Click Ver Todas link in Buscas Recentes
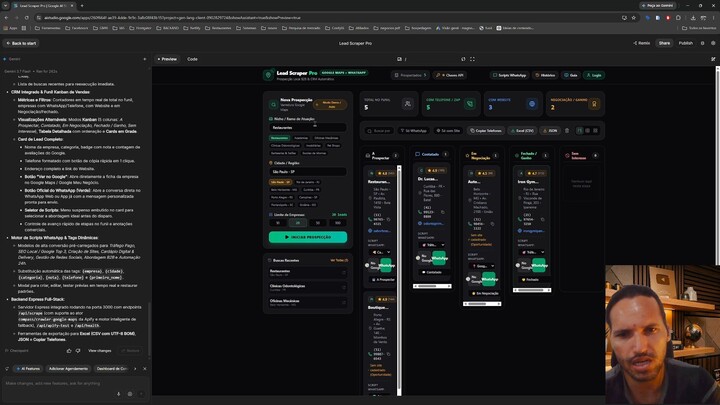The width and height of the screenshot is (720, 405). tap(339, 260)
